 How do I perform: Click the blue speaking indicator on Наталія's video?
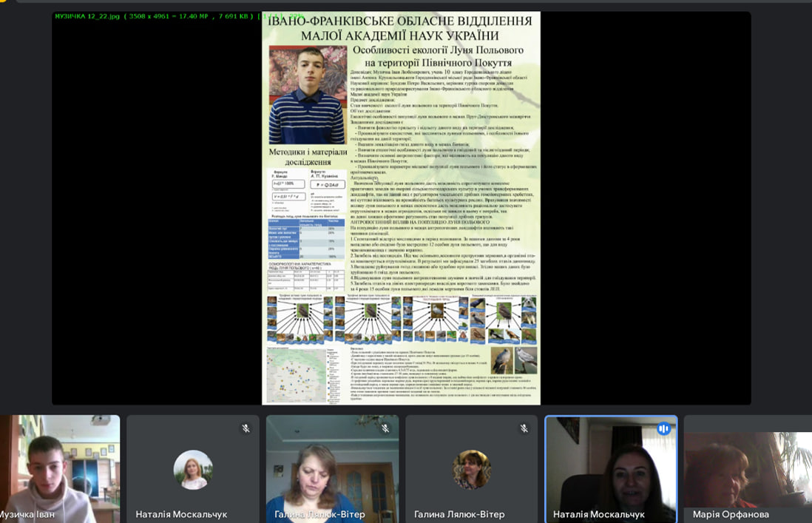(x=663, y=429)
